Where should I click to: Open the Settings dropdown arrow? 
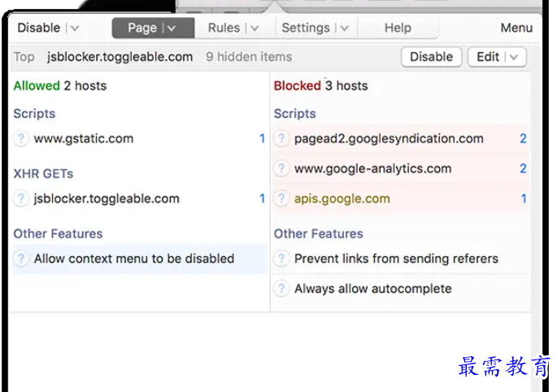click(x=344, y=28)
